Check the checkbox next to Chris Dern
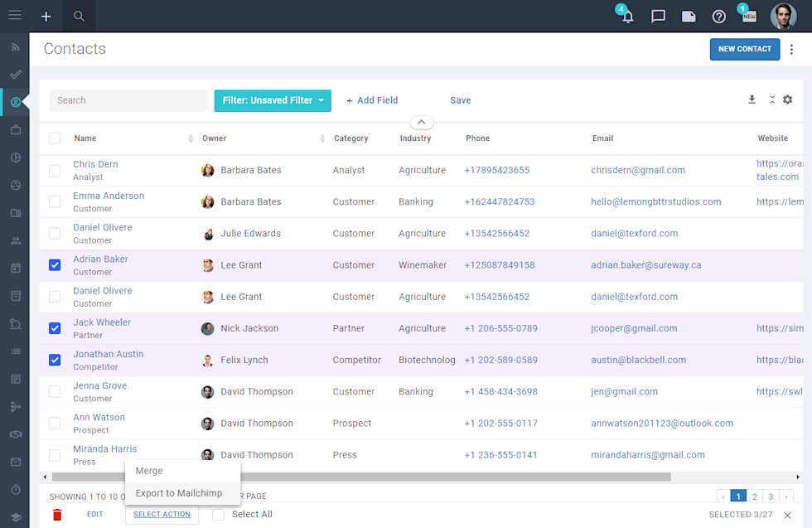Image resolution: width=812 pixels, height=528 pixels. (x=54, y=170)
